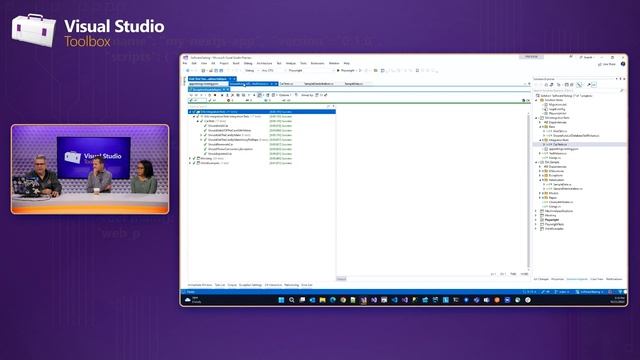Open the Output tab at bottom

click(232, 285)
